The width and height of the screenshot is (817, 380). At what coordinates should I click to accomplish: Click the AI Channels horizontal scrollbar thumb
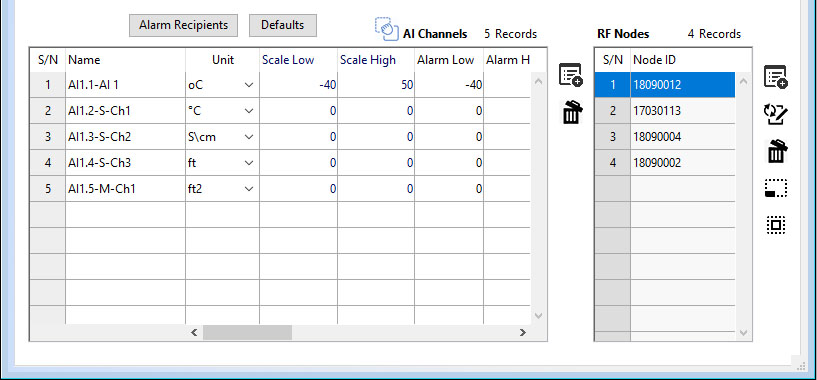coord(247,332)
